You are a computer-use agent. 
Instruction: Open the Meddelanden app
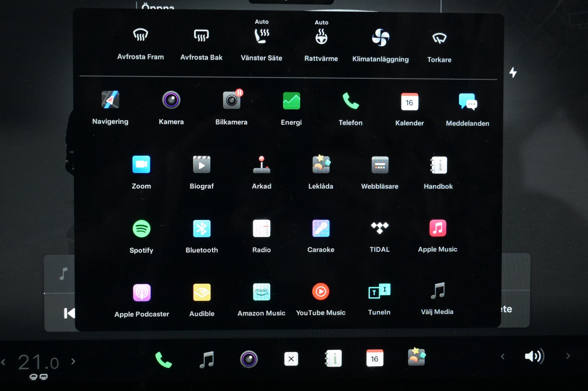(468, 102)
